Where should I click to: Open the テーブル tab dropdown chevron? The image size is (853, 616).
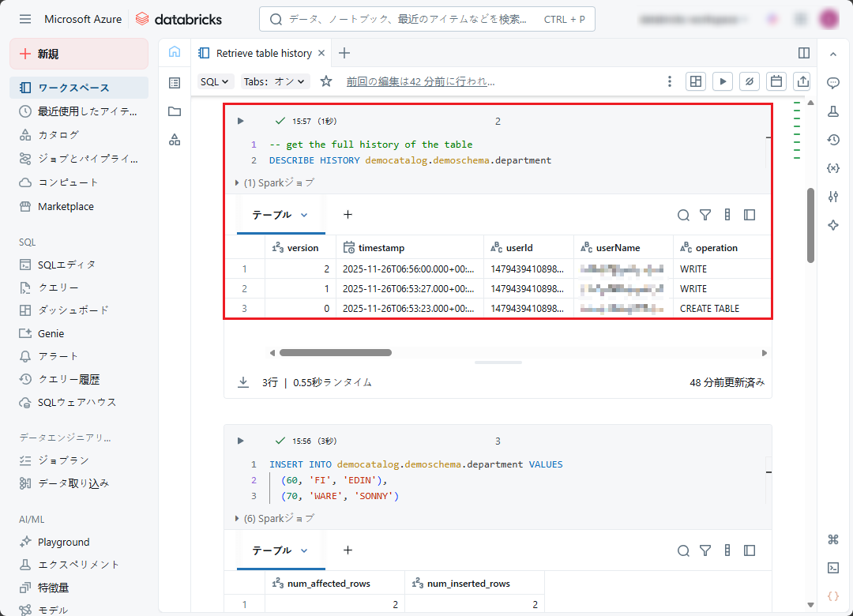[x=304, y=215]
